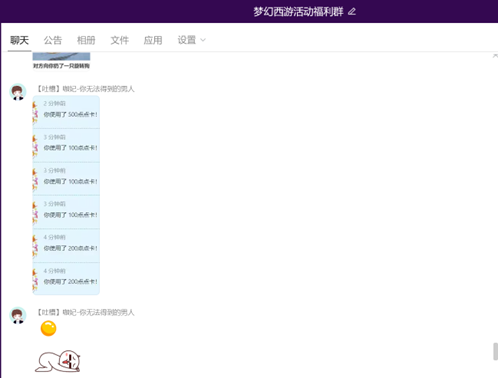Click the yellow round emoji in chat
This screenshot has height=378, width=498.
(x=48, y=328)
